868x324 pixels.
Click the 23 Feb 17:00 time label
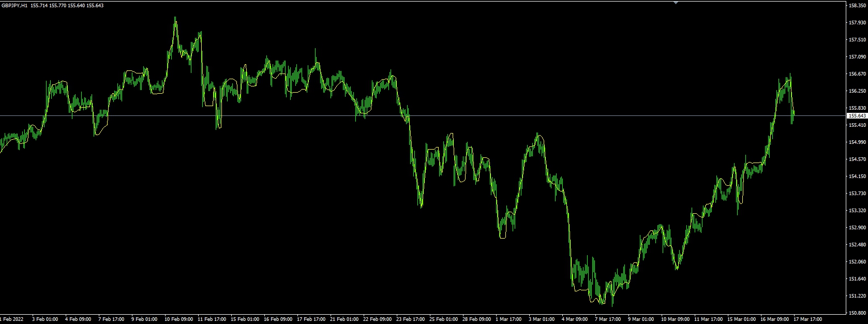coord(411,319)
